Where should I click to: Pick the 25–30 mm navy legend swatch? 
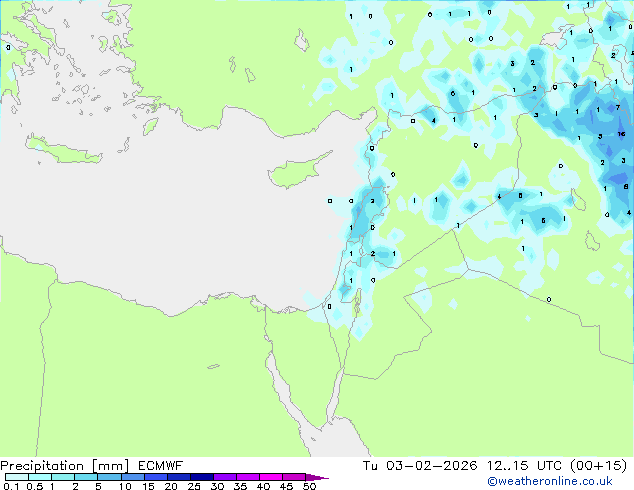coord(201,477)
